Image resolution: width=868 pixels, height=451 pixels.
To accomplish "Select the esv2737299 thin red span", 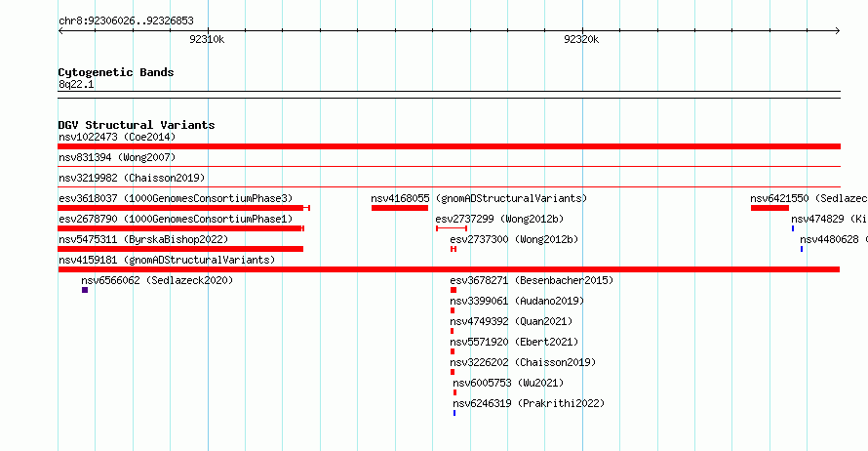I will 452,228.
